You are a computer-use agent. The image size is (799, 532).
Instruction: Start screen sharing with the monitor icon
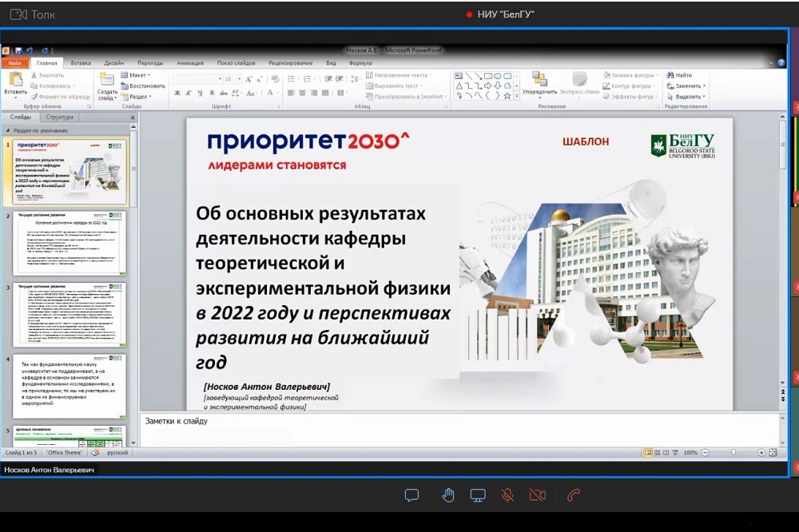(x=478, y=495)
